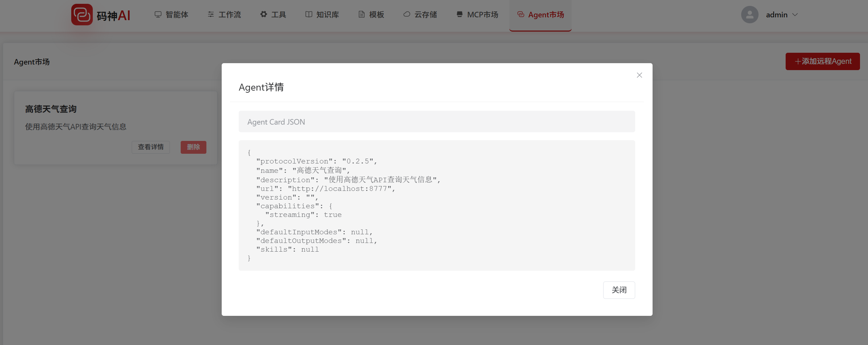Screen dimensions: 868x345
Task: Open the 知识库 menu text
Action: click(x=327, y=15)
